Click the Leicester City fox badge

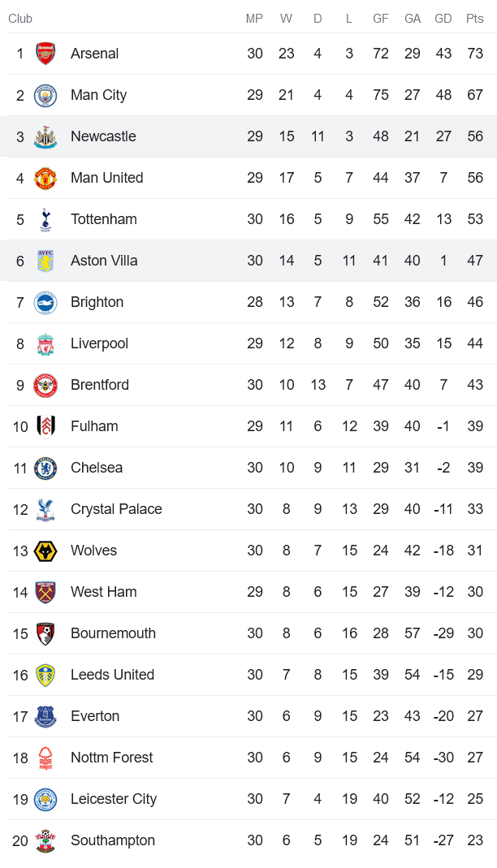(x=45, y=799)
